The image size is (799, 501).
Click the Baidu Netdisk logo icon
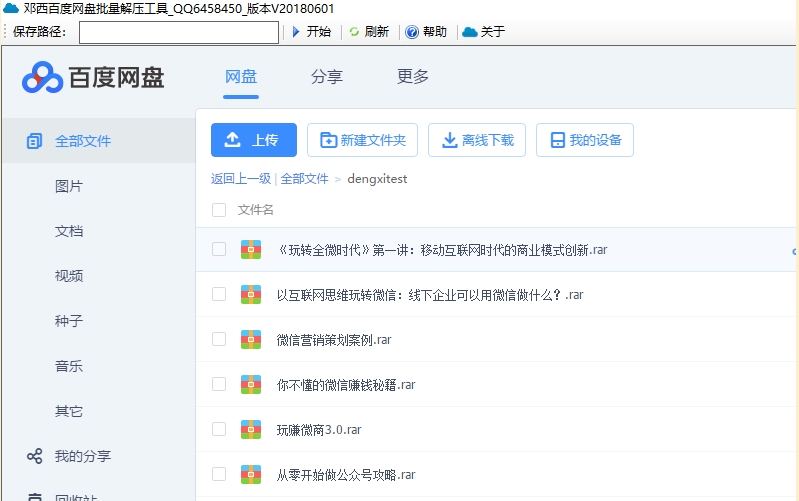tap(42, 77)
